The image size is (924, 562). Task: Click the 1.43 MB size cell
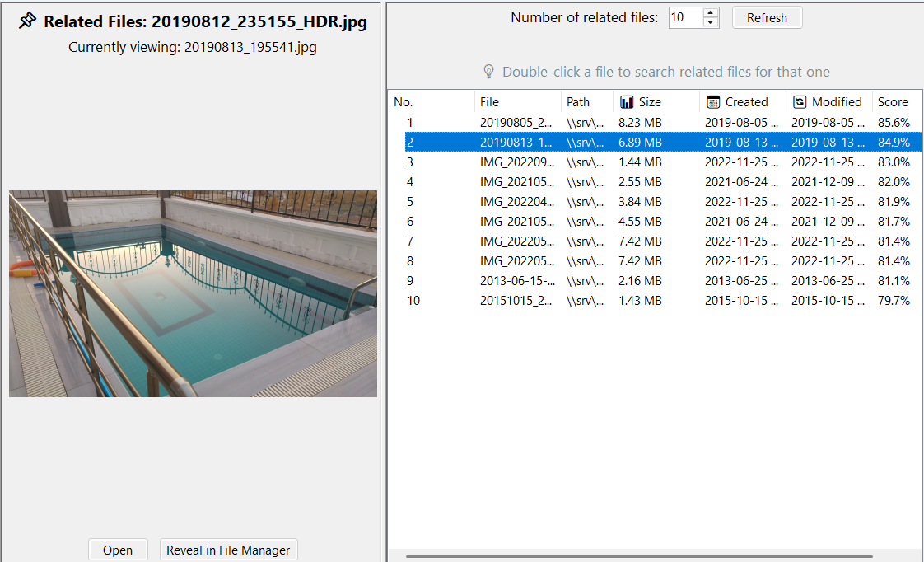640,300
